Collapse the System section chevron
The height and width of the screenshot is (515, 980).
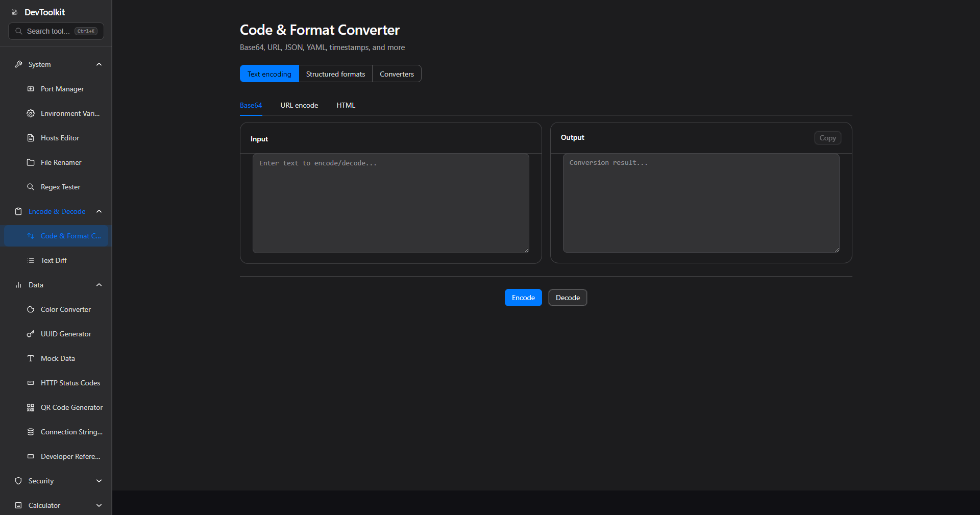click(99, 64)
